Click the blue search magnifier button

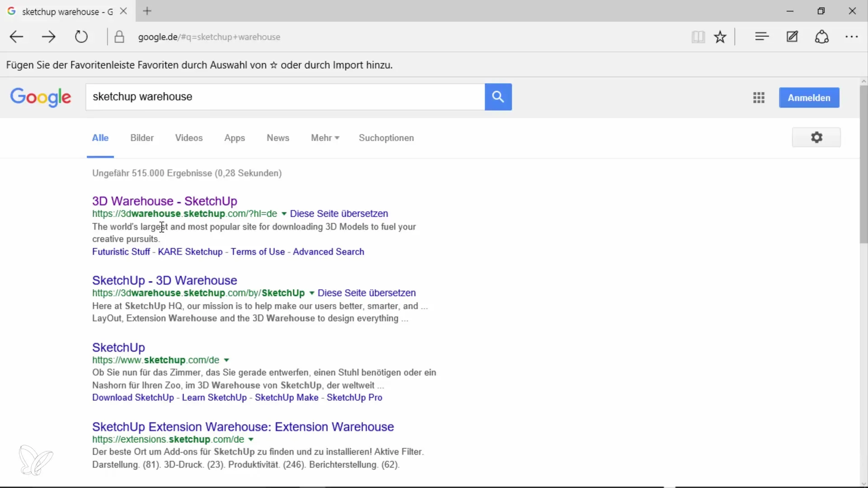point(498,97)
